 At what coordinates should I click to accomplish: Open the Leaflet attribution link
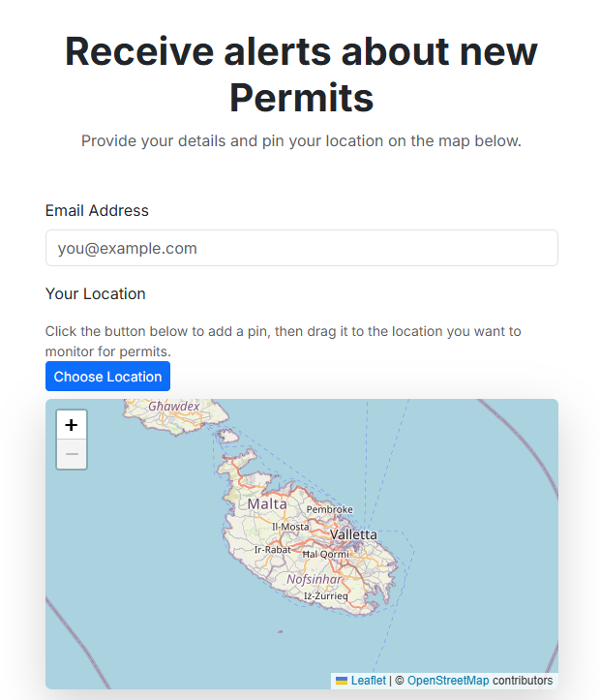coord(368,681)
